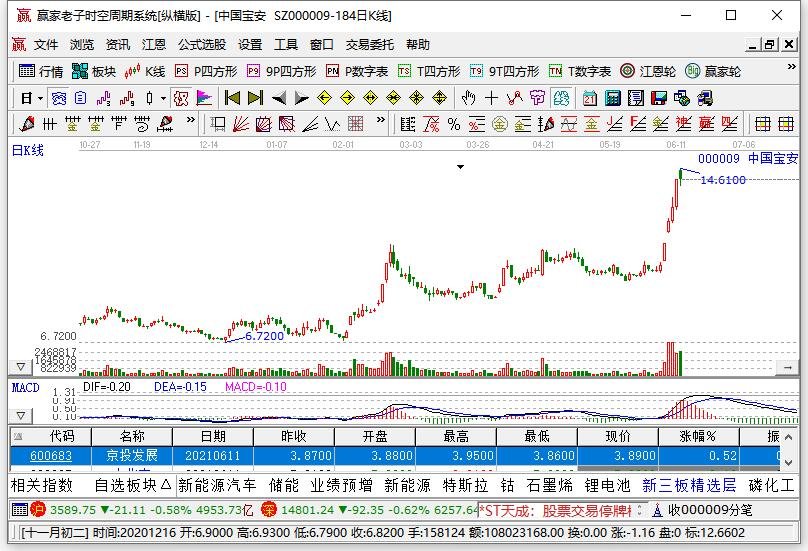Expand the top toolbar overflow chevron
The width and height of the screenshot is (808, 551).
coord(792,66)
